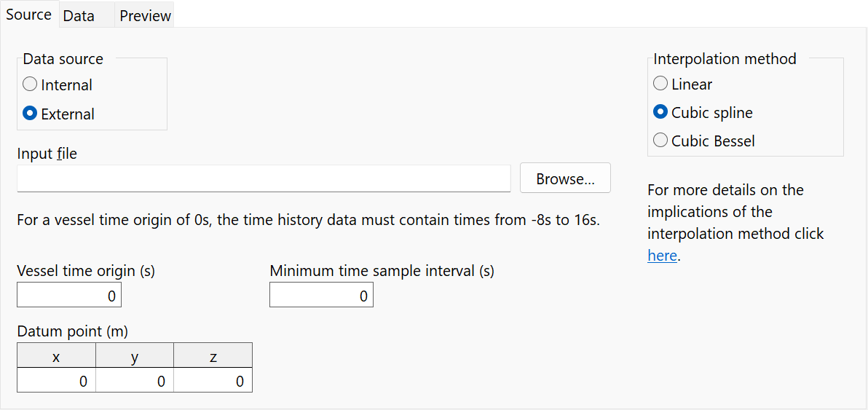Click the y column header of Datum table
This screenshot has height=410, width=868.
135,357
